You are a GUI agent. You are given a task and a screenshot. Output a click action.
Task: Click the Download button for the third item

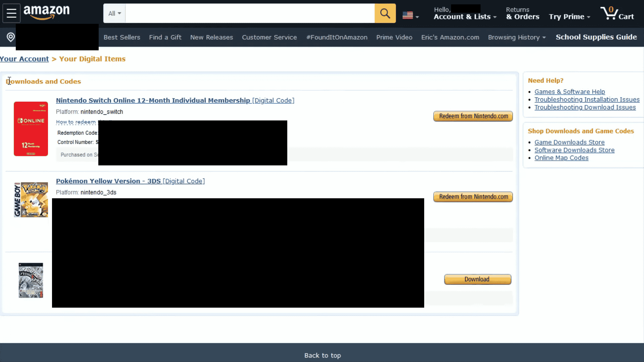pyautogui.click(x=477, y=279)
